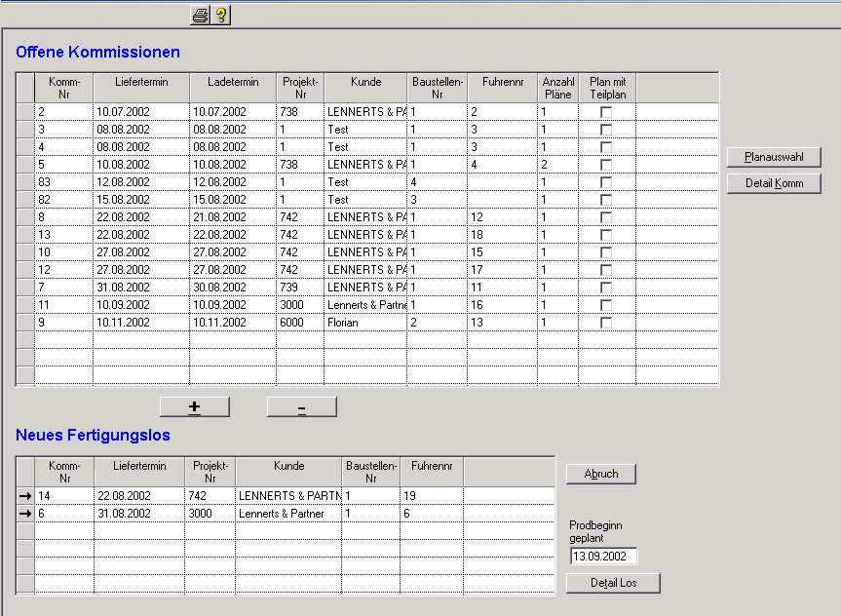Click the Abruch button
The height and width of the screenshot is (616, 841).
(x=601, y=474)
